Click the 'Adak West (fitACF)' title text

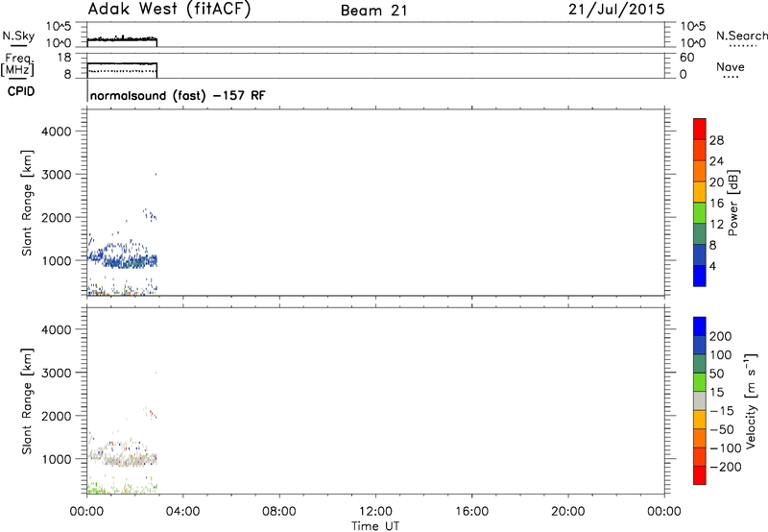pos(169,9)
